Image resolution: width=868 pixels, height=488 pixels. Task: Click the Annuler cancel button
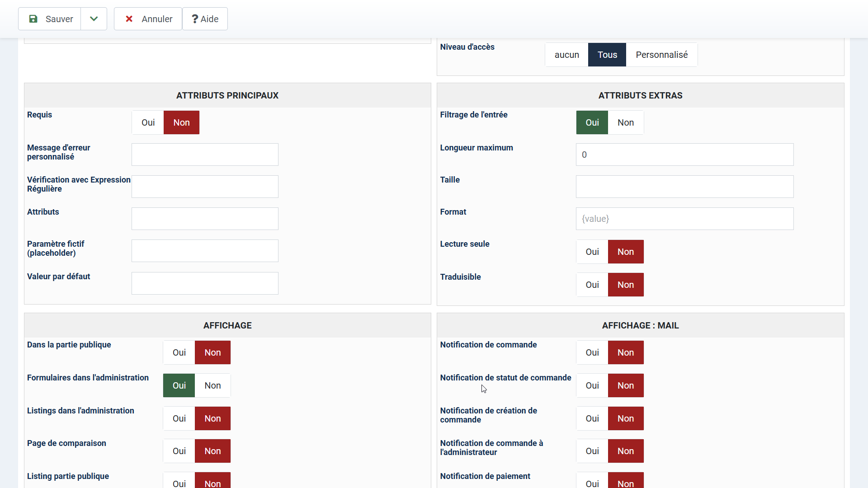point(148,19)
